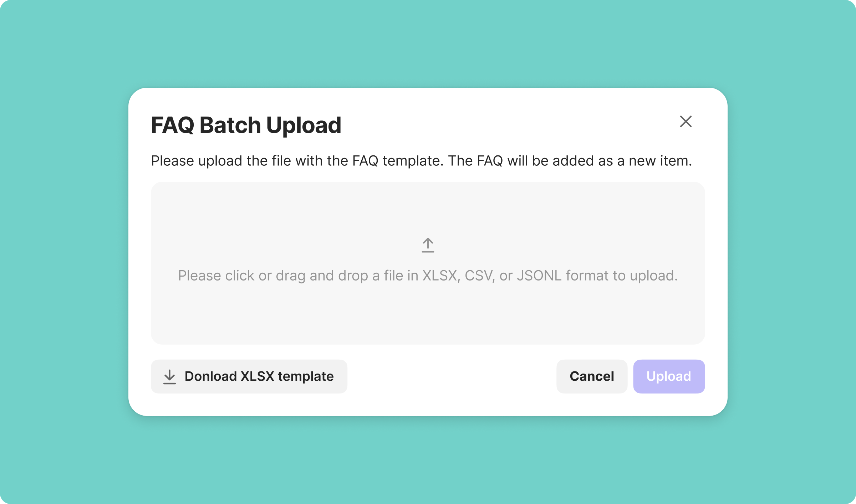
Task: Click the drag-and-drop instruction text
Action: pos(428,276)
